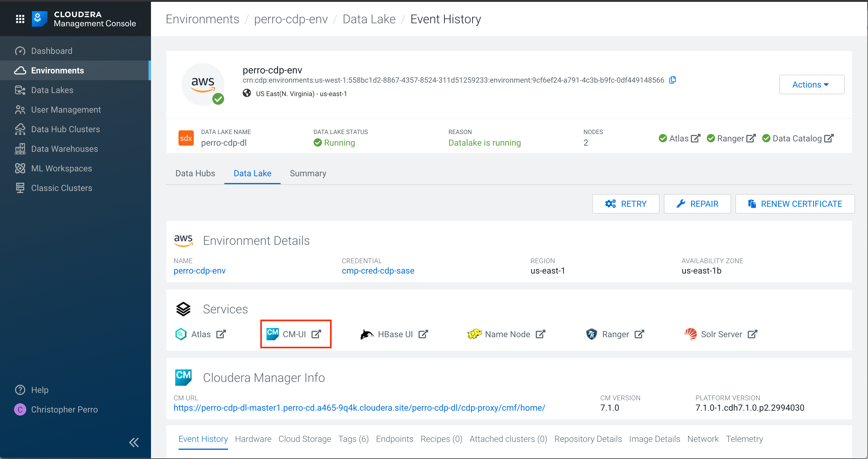Go to ML Workspaces
The image size is (868, 459).
[x=62, y=168]
